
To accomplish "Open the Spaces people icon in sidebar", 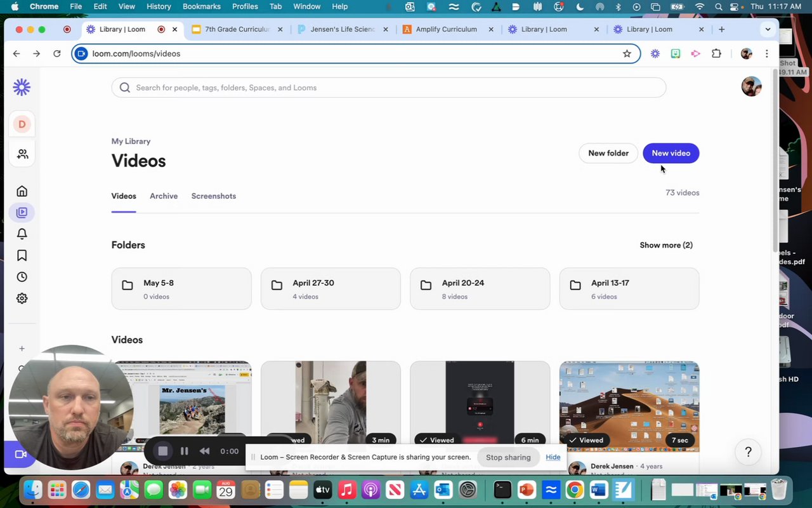I will pos(22,154).
